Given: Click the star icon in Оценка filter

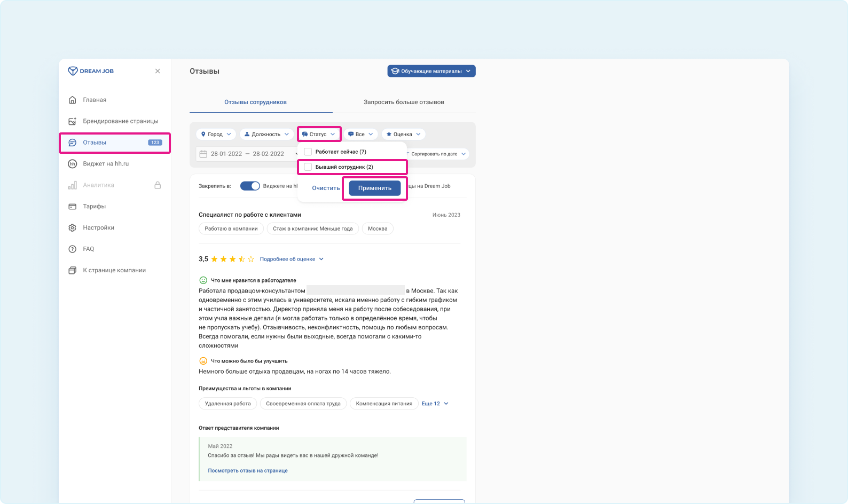Looking at the screenshot, I should point(389,135).
